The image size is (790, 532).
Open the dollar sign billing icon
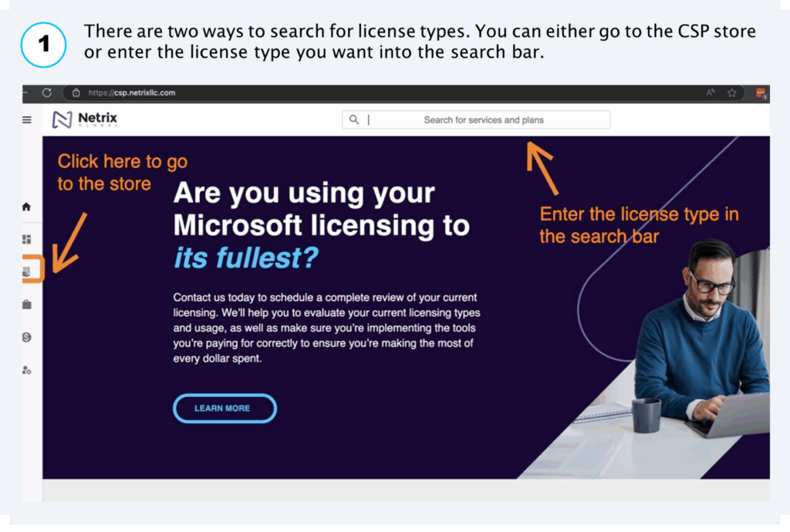click(x=27, y=337)
